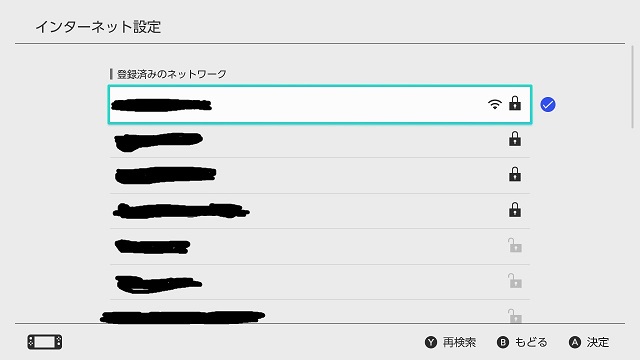Click the lock icon on fourth network
640x360 pixels.
[x=515, y=210]
